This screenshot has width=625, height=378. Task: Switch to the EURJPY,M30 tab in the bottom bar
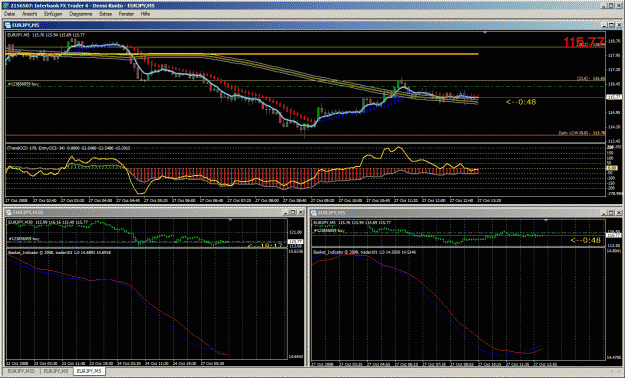21,371
